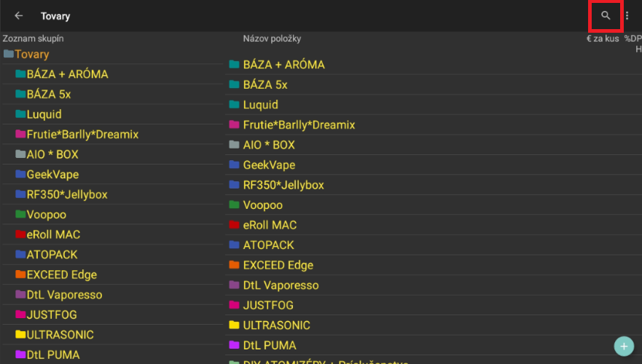This screenshot has width=642, height=364.
Task: Choose GeekVape in the left tree
Action: 52,175
